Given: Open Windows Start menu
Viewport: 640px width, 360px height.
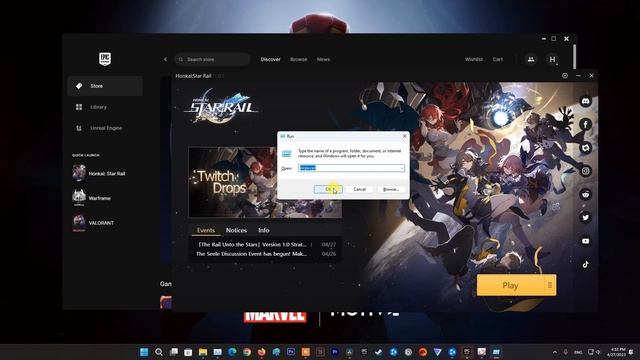Looking at the screenshot, I should [x=144, y=352].
